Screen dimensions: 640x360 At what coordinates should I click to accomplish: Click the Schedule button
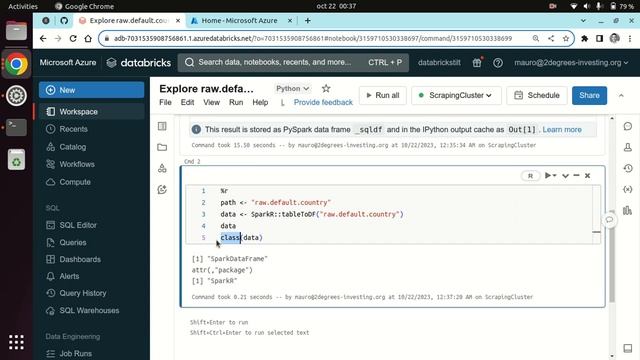(x=536, y=95)
